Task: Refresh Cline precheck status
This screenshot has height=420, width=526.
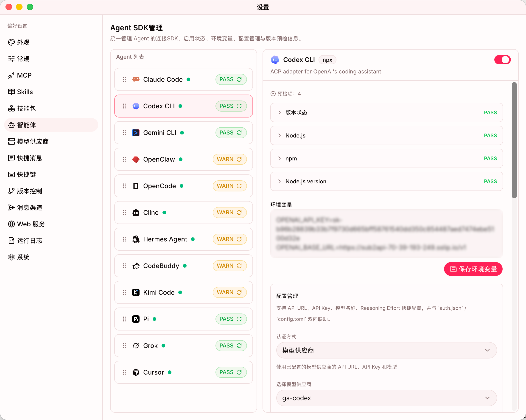Action: [x=239, y=212]
